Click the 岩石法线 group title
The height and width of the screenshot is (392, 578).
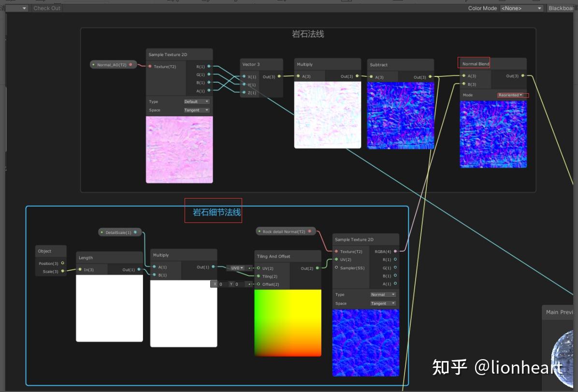tap(308, 34)
